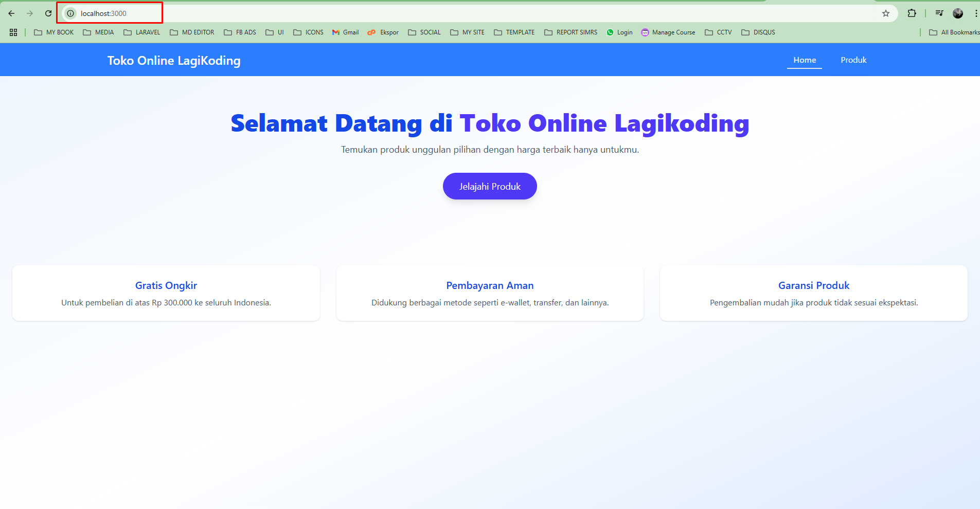Open the Gmail bookmark
Screen dimensions: 980x509
pos(345,32)
